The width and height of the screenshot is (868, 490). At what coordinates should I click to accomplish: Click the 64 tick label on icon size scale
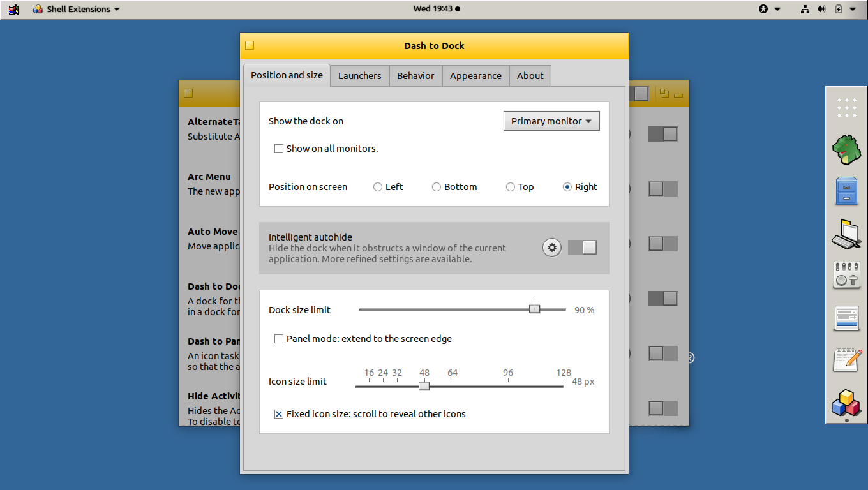[x=453, y=373]
